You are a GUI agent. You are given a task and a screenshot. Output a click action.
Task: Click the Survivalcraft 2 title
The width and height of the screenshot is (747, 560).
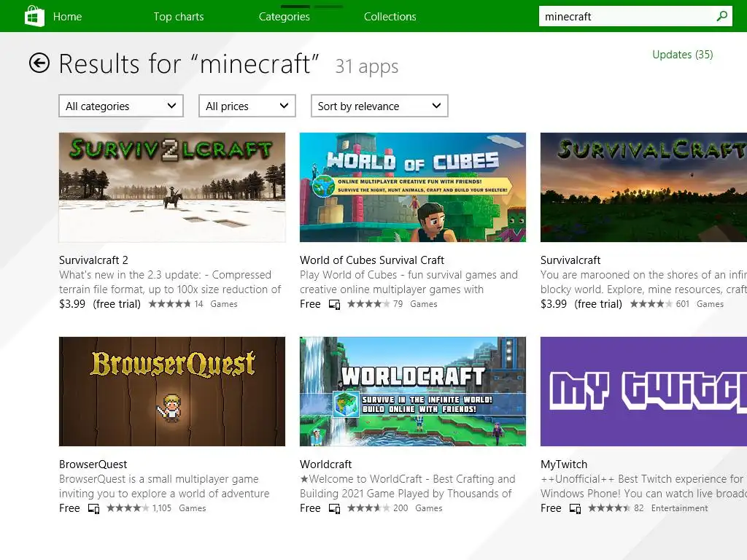coord(93,260)
